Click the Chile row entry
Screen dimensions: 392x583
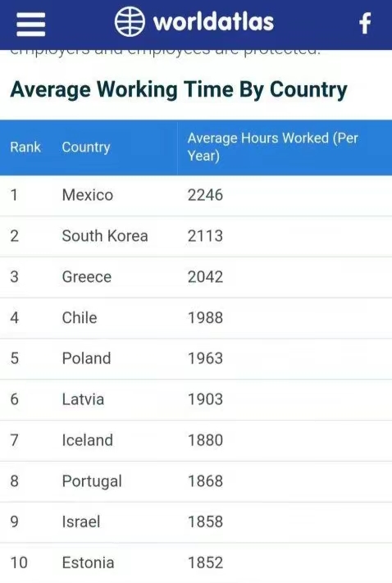[196, 318]
